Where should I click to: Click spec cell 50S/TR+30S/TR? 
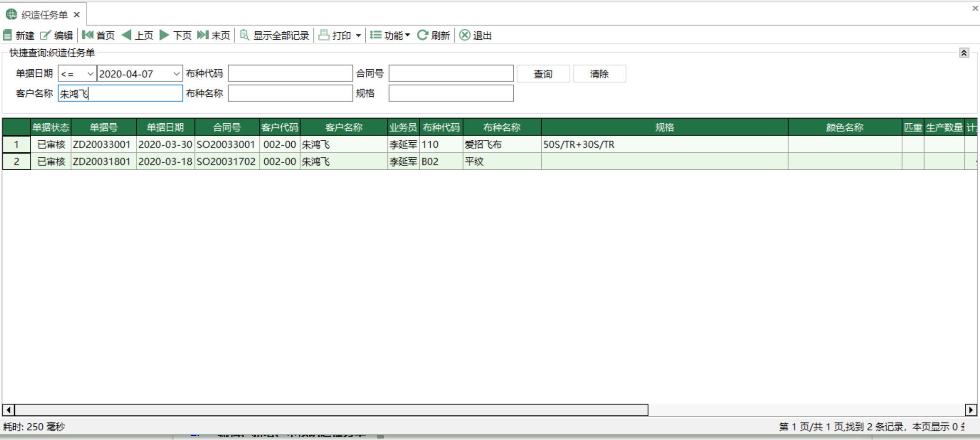click(665, 144)
